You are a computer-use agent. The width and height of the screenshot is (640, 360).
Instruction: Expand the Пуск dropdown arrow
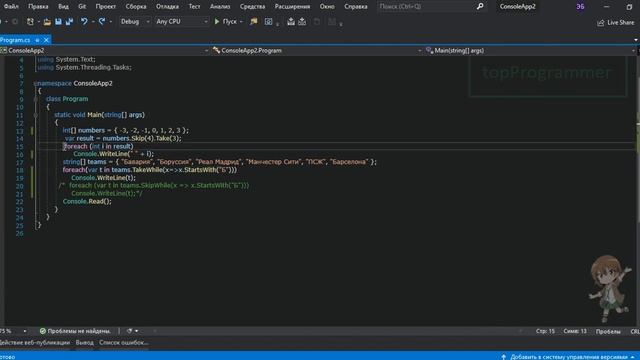tap(241, 22)
